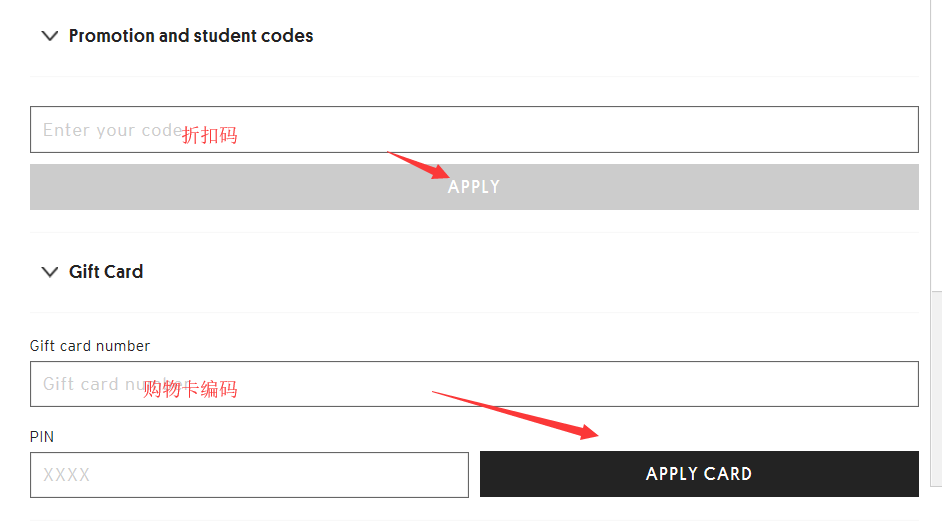942x522 pixels.
Task: Click the red 折扣码 annotation text
Action: [x=210, y=135]
